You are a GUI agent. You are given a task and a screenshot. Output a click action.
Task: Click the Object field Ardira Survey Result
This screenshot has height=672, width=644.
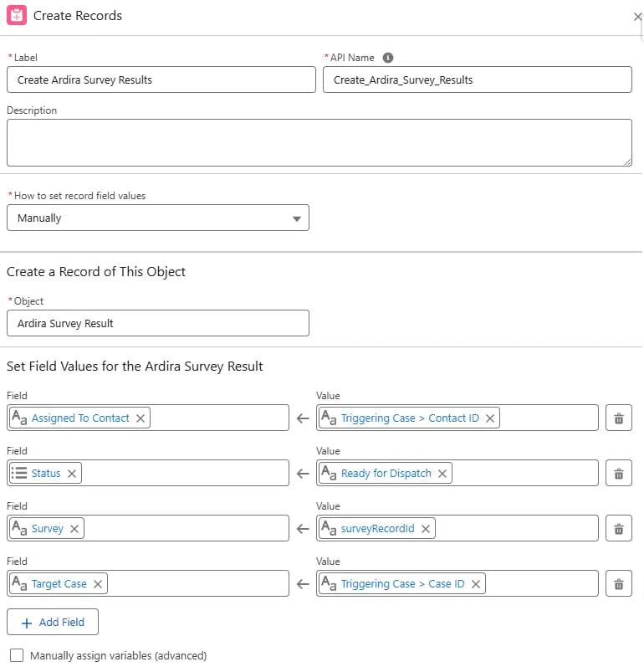pos(157,323)
